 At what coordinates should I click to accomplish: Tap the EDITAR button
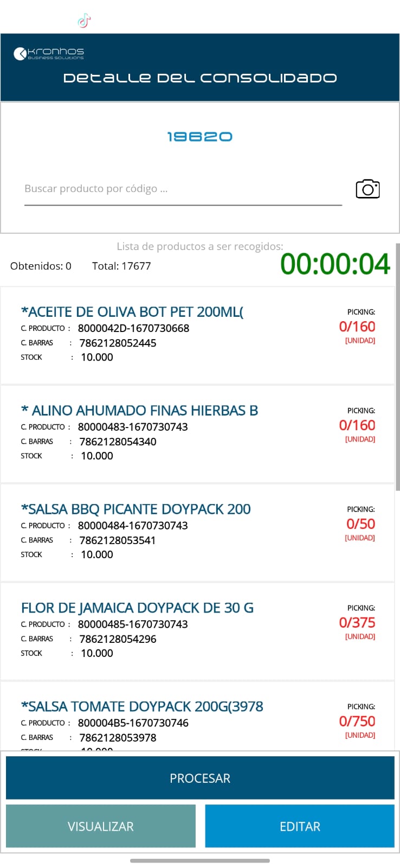(x=300, y=826)
